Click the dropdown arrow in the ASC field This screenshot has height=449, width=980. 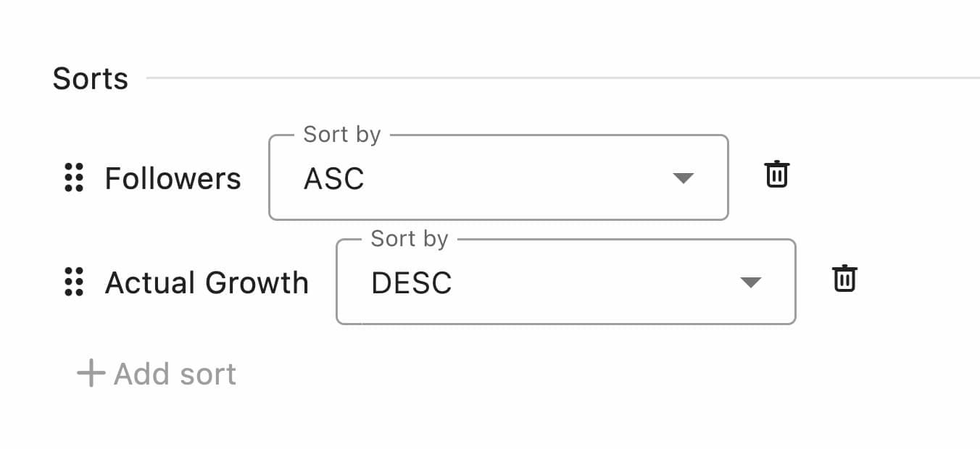coord(684,177)
